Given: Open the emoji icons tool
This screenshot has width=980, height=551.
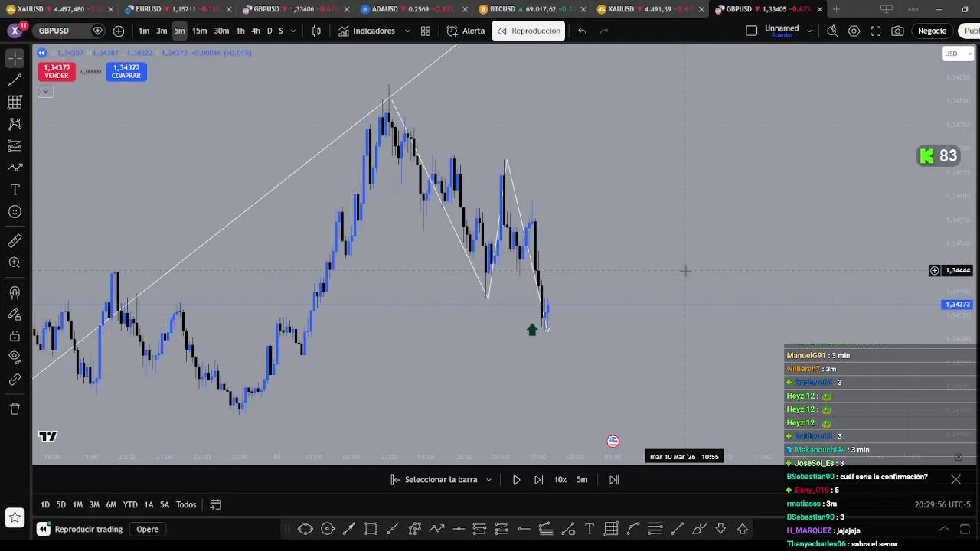Looking at the screenshot, I should tap(15, 212).
